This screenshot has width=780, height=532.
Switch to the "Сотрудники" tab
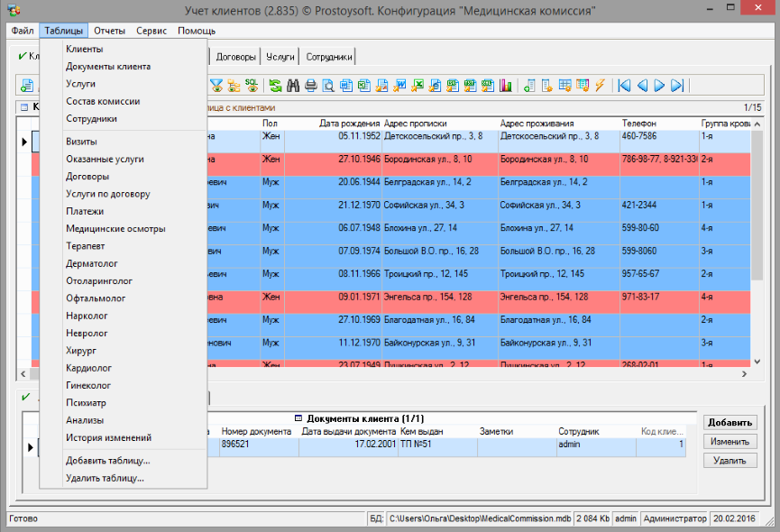pos(328,57)
